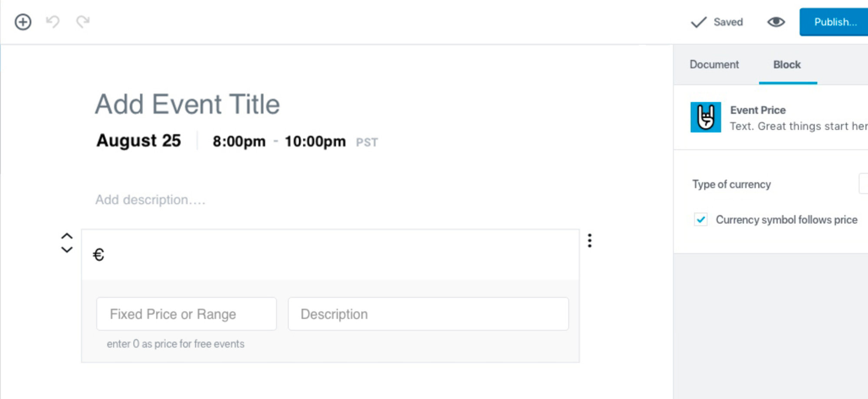Image resolution: width=868 pixels, height=399 pixels.
Task: Click the Event Price block icon
Action: [706, 117]
